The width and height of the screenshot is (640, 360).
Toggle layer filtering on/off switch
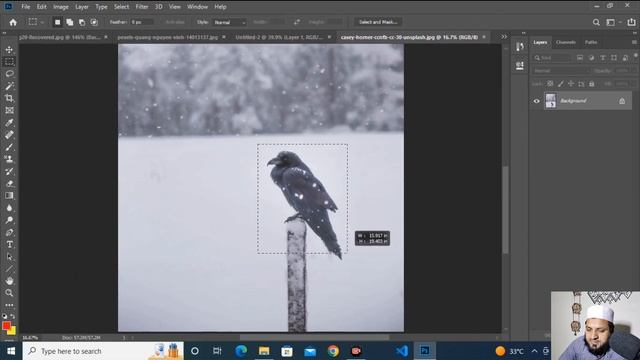(636, 56)
